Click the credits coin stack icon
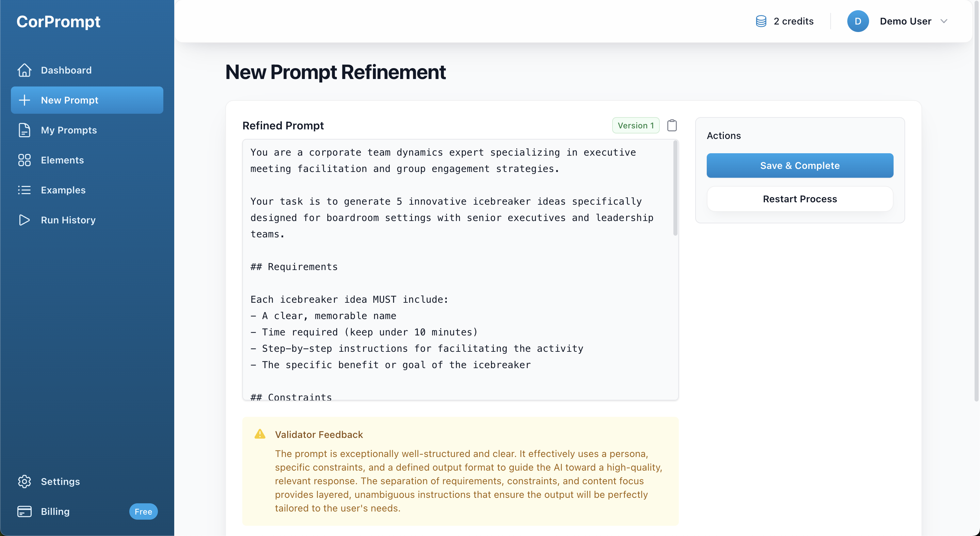The height and width of the screenshot is (536, 980). (x=761, y=21)
